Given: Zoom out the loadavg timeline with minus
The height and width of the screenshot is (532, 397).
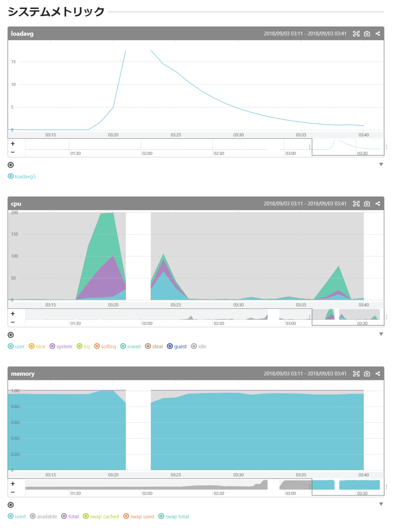Looking at the screenshot, I should 13,152.
